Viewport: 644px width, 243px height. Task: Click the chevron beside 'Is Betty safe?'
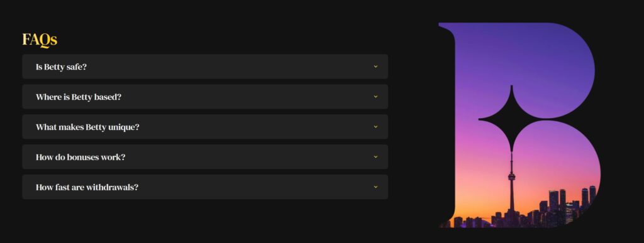[375, 67]
